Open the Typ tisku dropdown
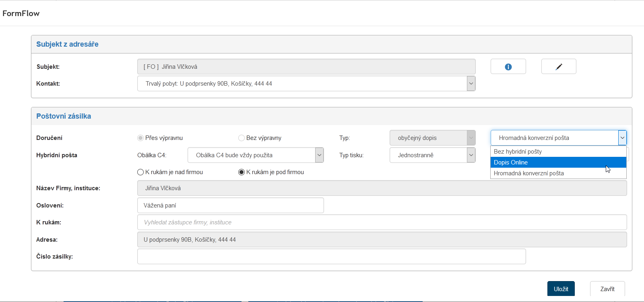 coord(471,155)
